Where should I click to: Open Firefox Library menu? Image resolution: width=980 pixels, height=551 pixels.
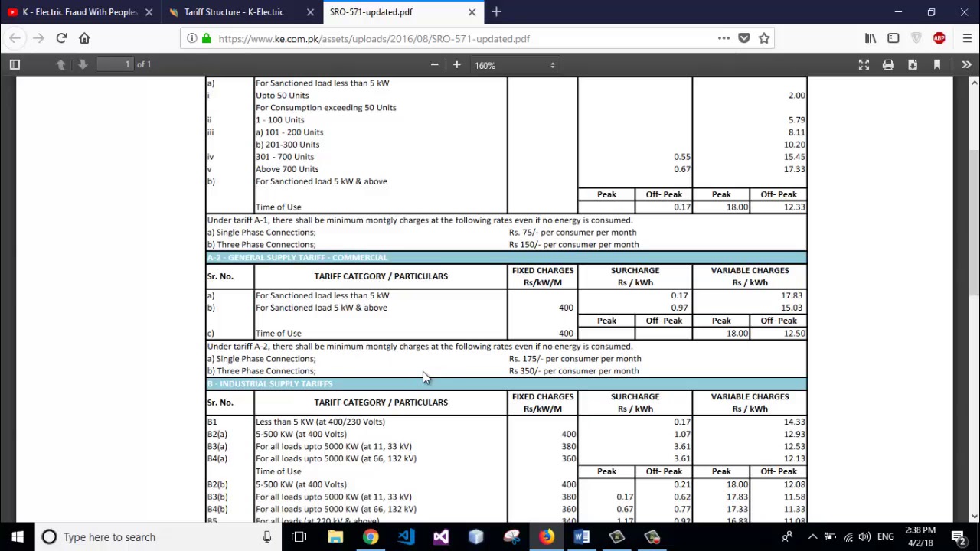[x=871, y=38]
